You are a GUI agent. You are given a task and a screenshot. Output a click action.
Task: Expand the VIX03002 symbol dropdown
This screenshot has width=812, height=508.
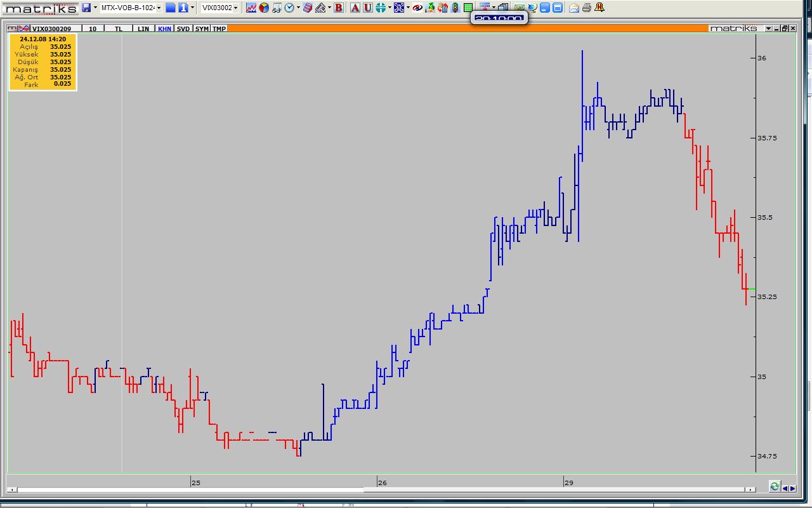click(x=235, y=8)
